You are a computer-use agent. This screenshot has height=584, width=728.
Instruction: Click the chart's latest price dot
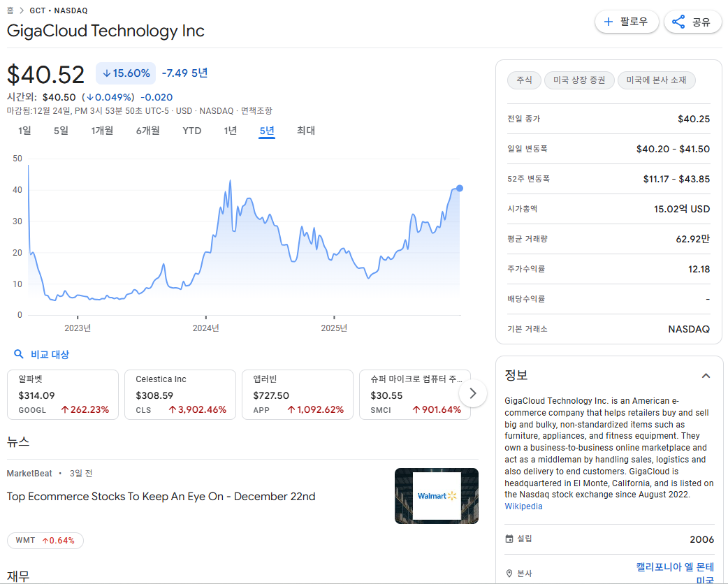[x=460, y=188]
